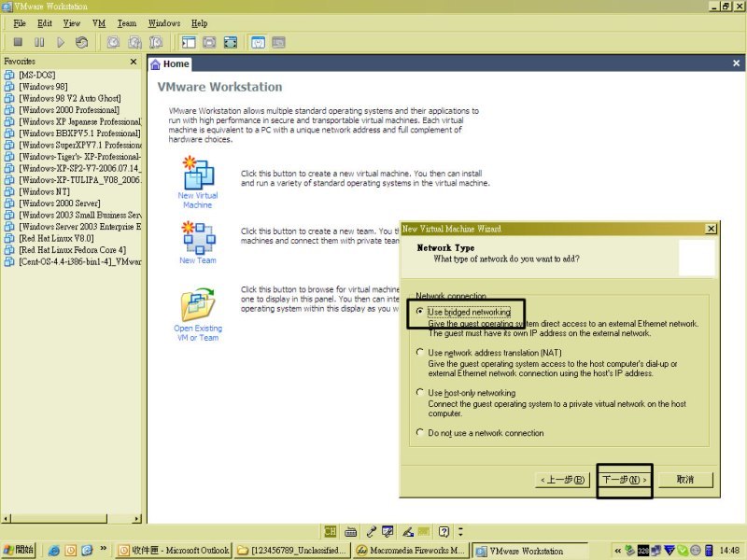
Task: Select [Red Hat Linux V8.0] favorite
Action: pos(56,238)
